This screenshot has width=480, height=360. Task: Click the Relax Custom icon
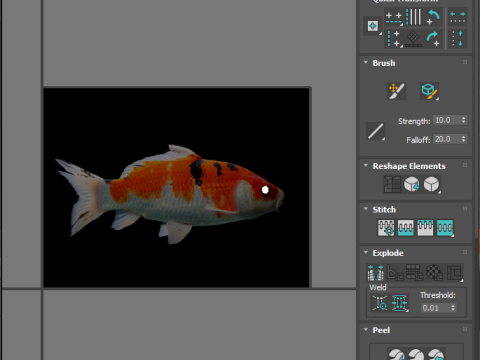pyautogui.click(x=432, y=184)
